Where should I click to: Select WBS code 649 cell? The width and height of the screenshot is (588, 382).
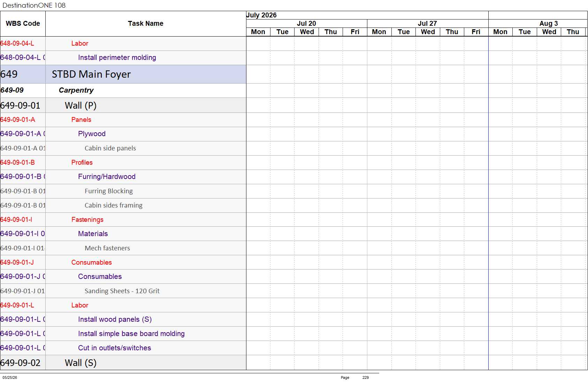pos(23,74)
